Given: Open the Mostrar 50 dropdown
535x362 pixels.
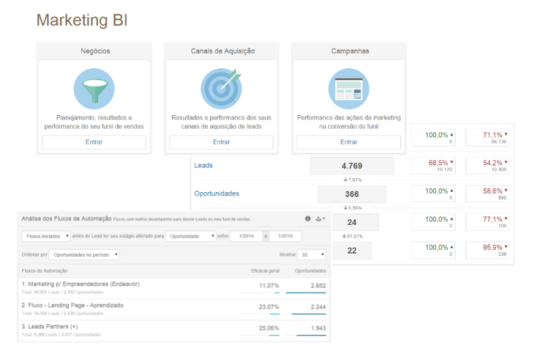Looking at the screenshot, I should (312, 255).
